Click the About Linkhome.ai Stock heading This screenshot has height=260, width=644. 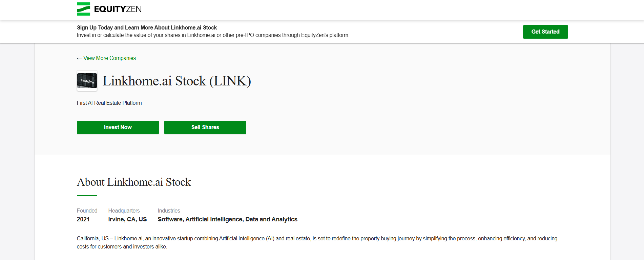click(134, 182)
